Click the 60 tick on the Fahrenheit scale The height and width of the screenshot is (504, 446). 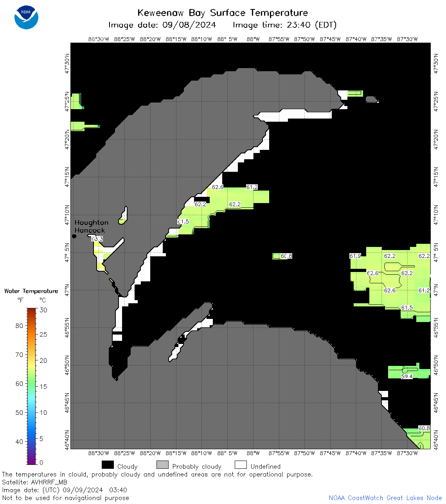click(x=19, y=383)
